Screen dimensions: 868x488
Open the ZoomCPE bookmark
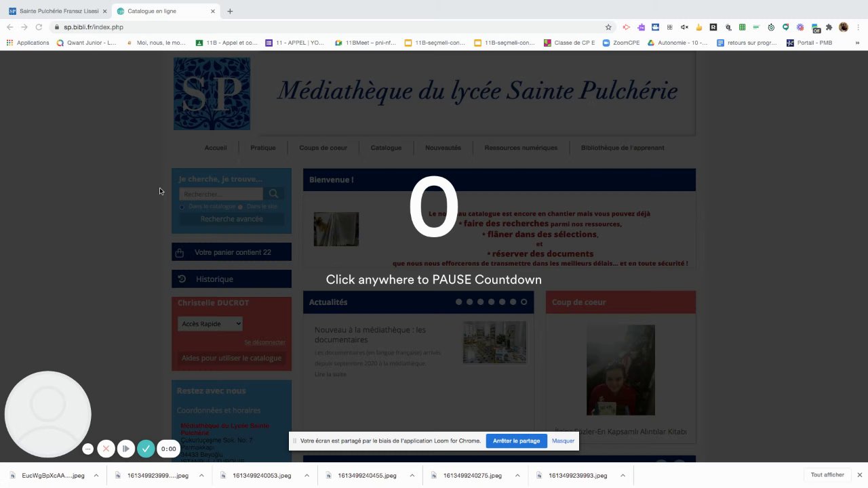click(x=621, y=43)
